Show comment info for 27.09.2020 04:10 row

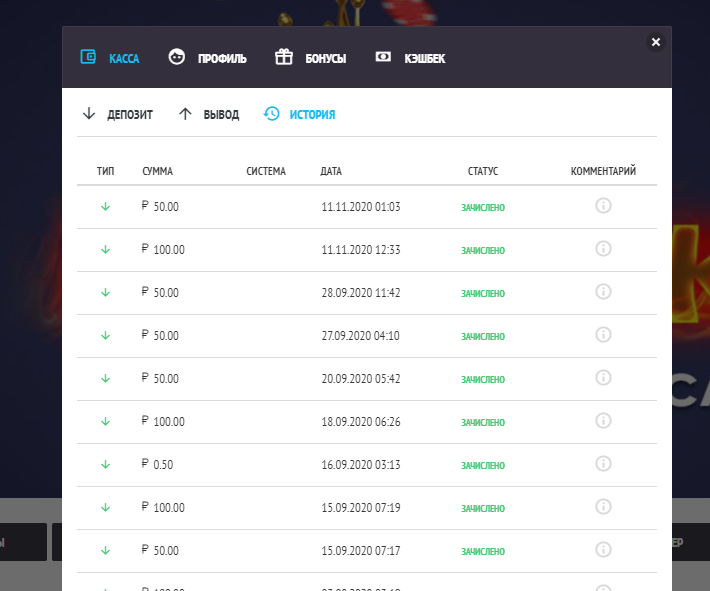[x=603, y=335]
